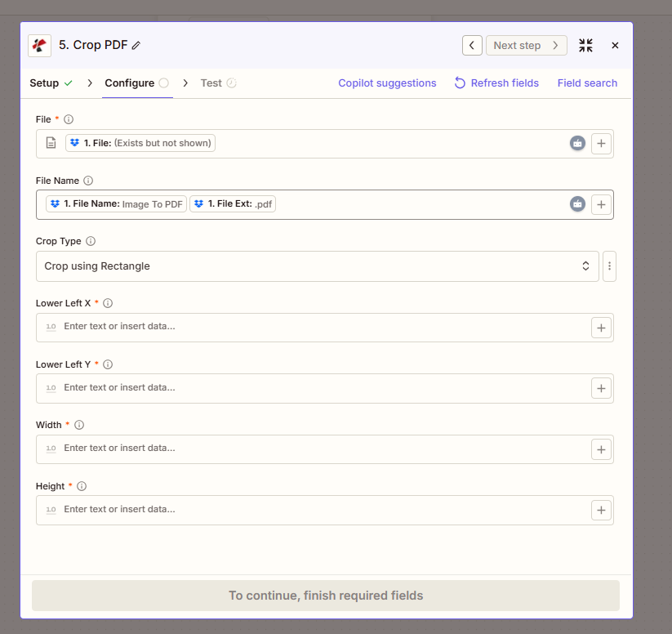672x634 pixels.
Task: Switch to the Test tab
Action: (211, 83)
